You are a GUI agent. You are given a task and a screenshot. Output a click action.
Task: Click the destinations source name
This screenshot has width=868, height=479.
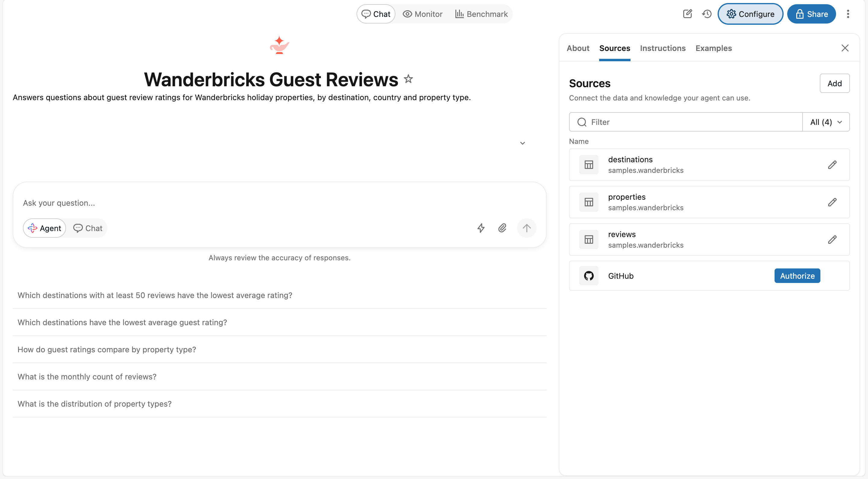coord(630,159)
